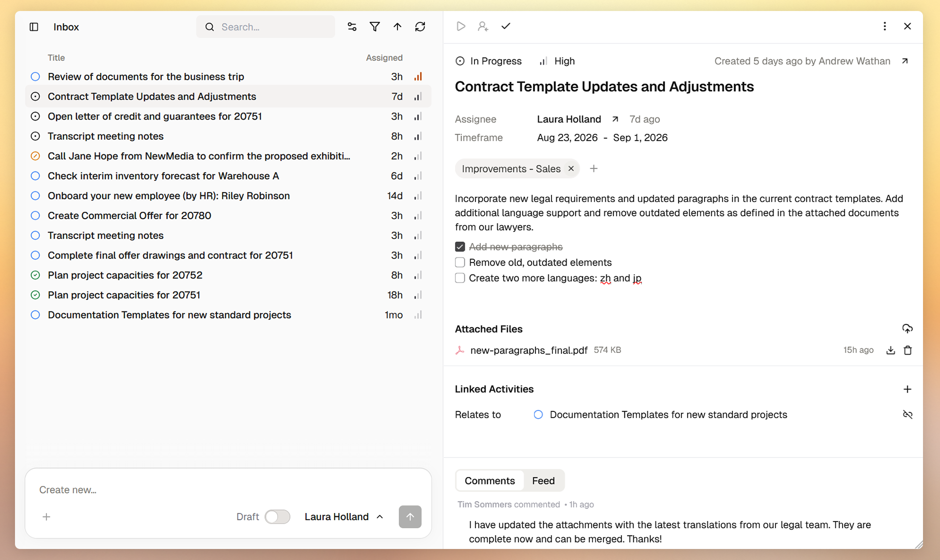Click in the Search field

(265, 27)
